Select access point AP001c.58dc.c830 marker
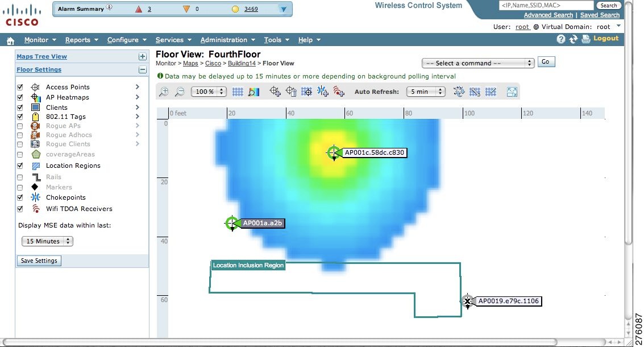Viewport: 644px width, 347px height. (x=334, y=153)
